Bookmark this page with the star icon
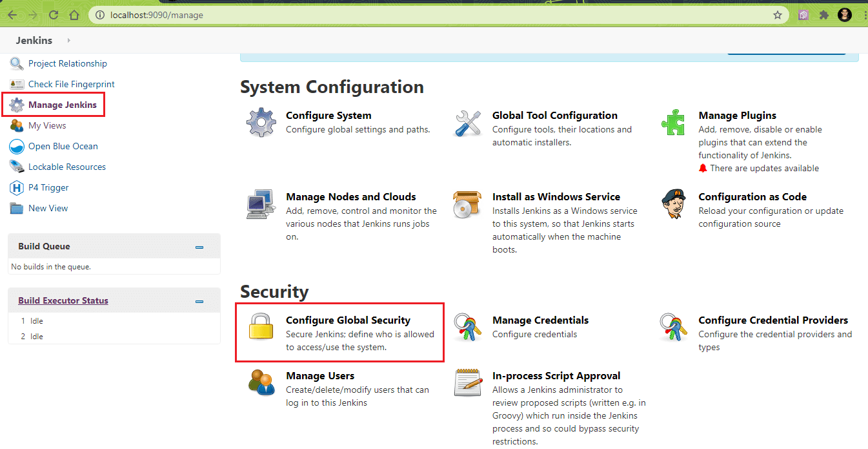 point(778,15)
